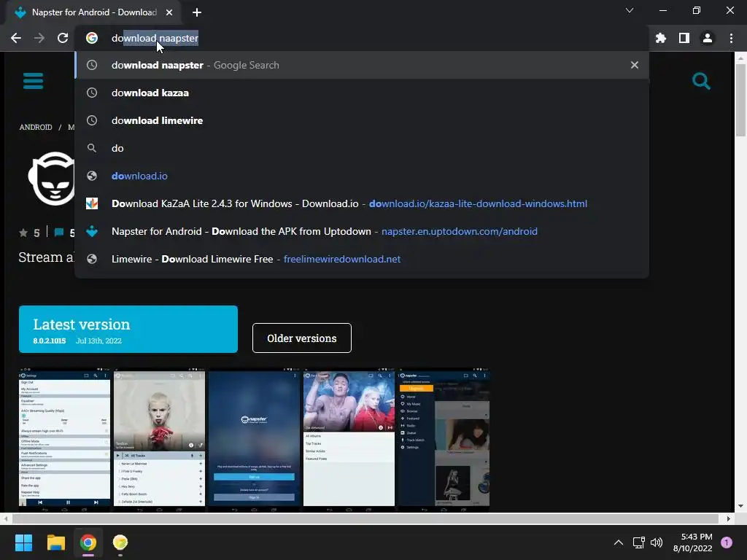Screen dimensions: 747x560
Task: Select the download limewire suggestion
Action: point(362,120)
